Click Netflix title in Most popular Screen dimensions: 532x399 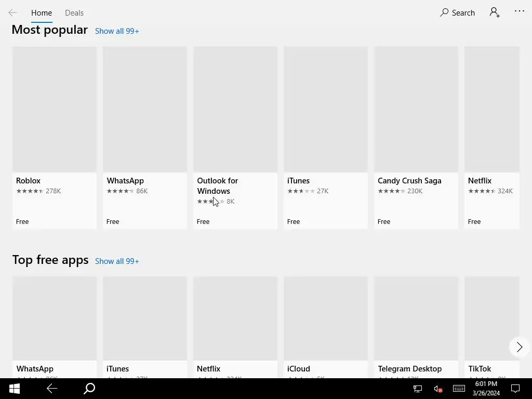tap(480, 181)
